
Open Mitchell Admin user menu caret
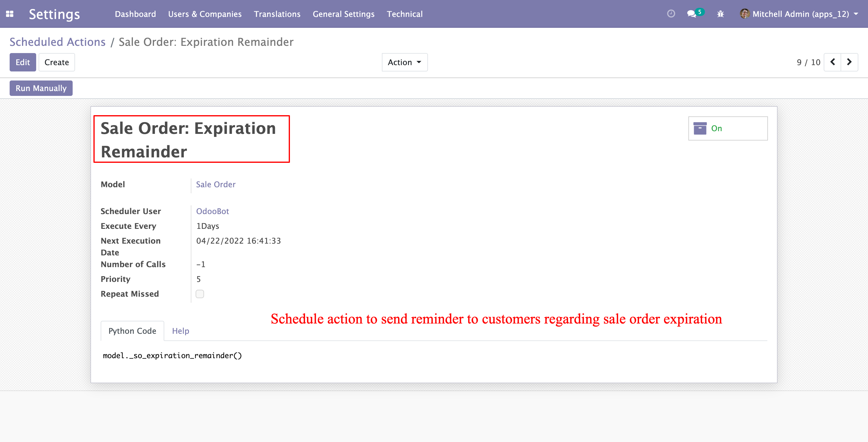pos(856,14)
